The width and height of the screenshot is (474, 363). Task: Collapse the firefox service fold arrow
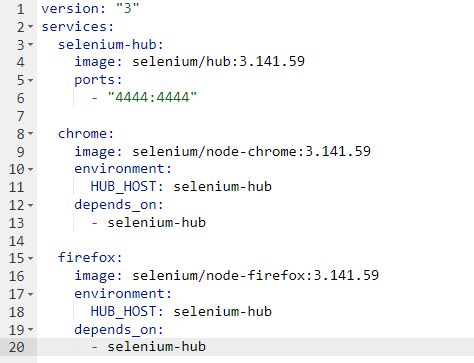(31, 258)
